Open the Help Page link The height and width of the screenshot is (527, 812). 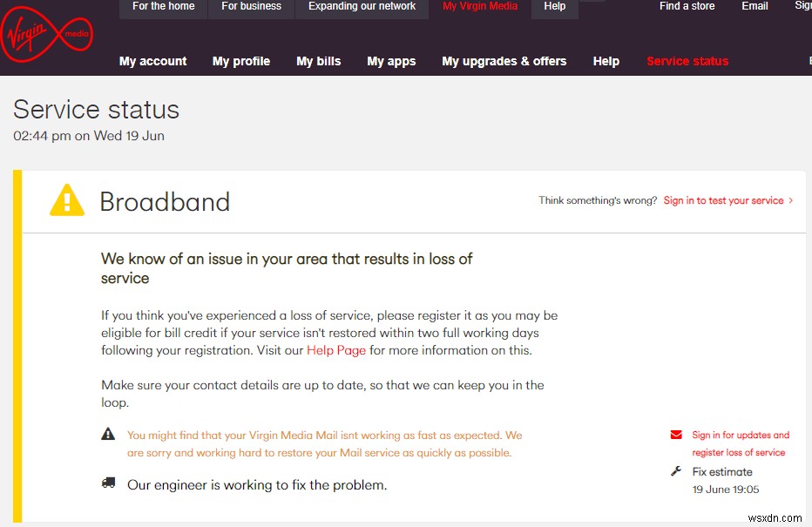click(x=336, y=349)
